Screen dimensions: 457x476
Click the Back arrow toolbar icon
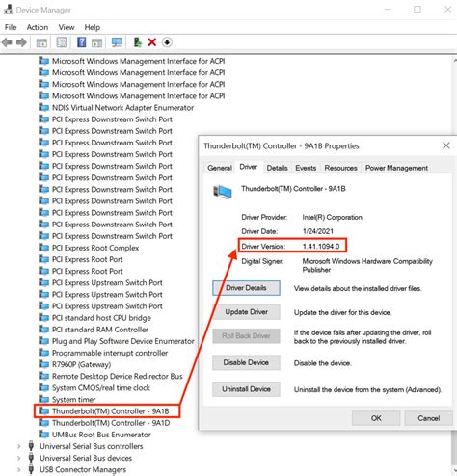pos(7,42)
